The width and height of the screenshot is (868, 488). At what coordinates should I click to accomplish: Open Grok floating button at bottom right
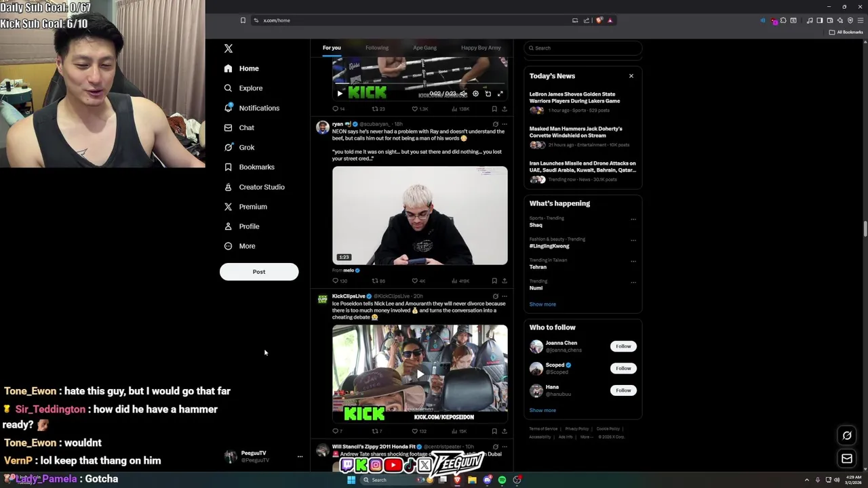(x=847, y=436)
